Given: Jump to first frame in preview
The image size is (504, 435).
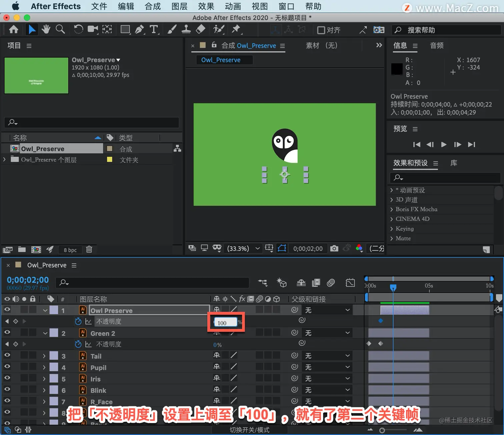Looking at the screenshot, I should coord(416,144).
